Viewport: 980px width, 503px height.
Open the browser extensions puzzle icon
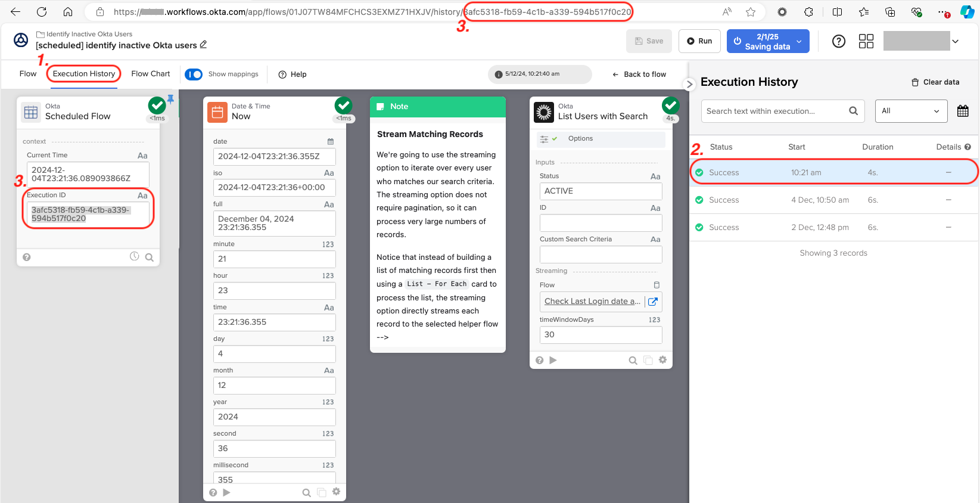click(808, 11)
